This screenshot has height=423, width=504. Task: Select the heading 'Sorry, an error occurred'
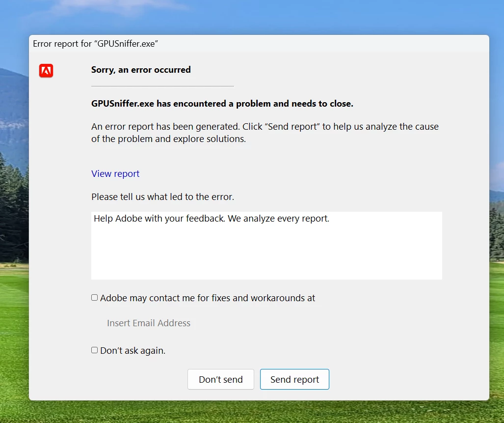[x=141, y=70]
